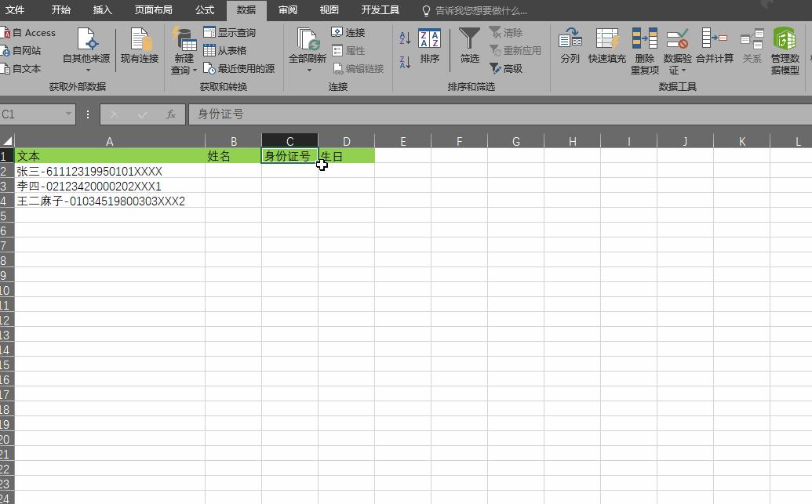The height and width of the screenshot is (504, 812).
Task: Select cell 文本 in A1
Action: point(110,156)
